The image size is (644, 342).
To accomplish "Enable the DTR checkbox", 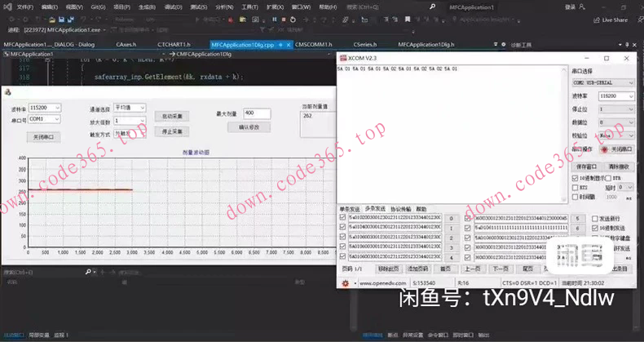I will (607, 177).
